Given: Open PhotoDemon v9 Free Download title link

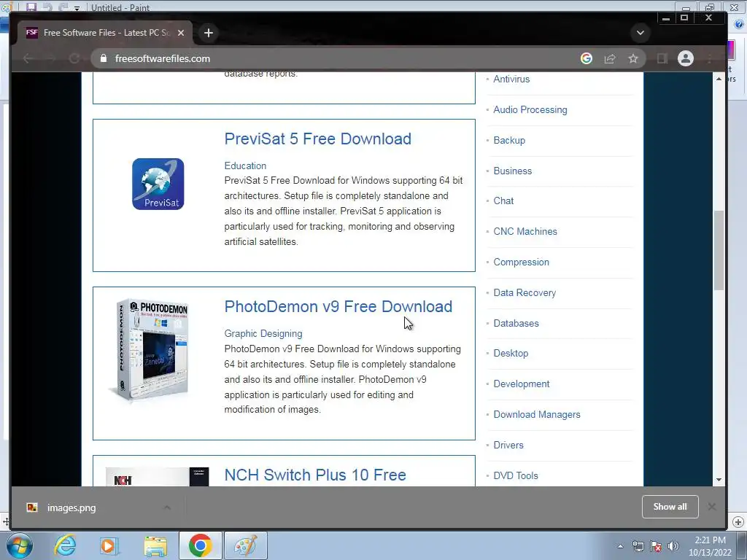Looking at the screenshot, I should [x=338, y=307].
